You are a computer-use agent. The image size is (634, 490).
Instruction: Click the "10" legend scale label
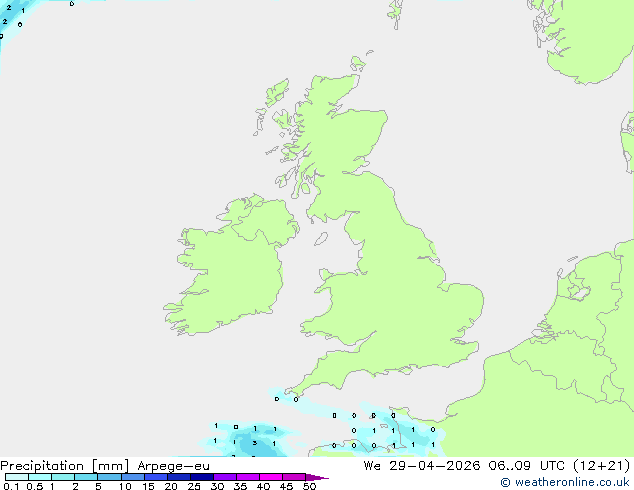[125, 486]
